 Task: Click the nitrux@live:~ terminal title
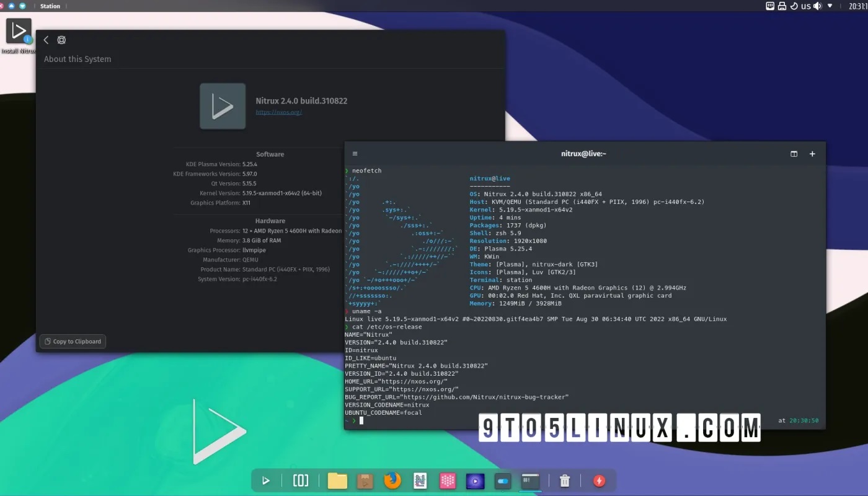583,154
